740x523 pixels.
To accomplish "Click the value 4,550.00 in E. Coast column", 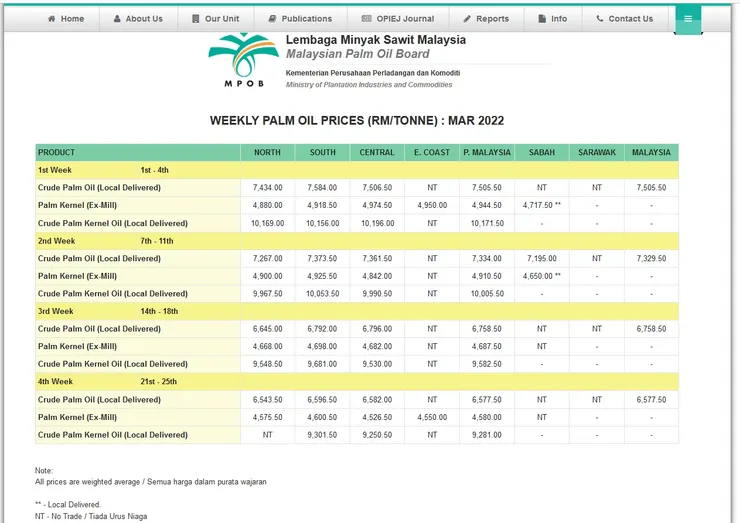I will pos(432,417).
